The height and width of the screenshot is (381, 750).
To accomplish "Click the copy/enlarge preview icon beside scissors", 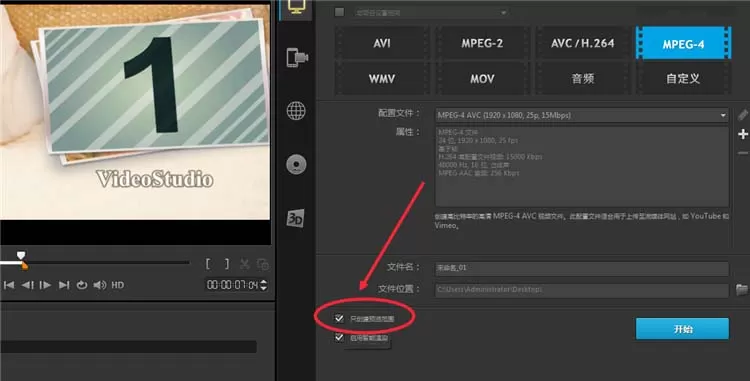I will click(x=263, y=264).
